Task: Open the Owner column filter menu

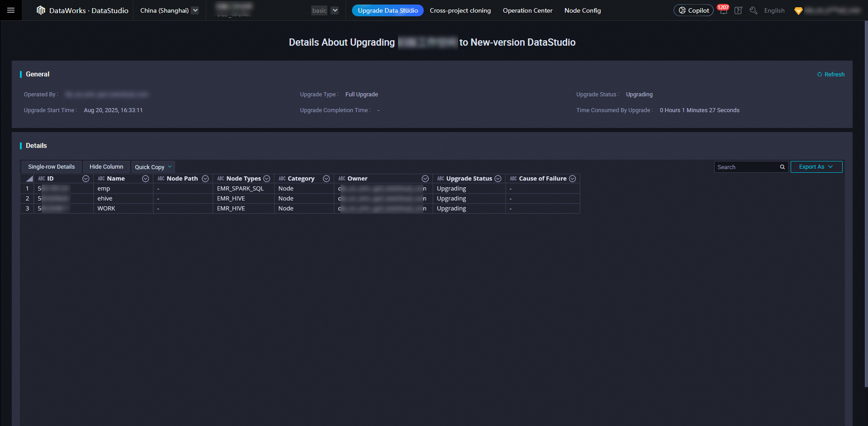Action: [x=425, y=179]
